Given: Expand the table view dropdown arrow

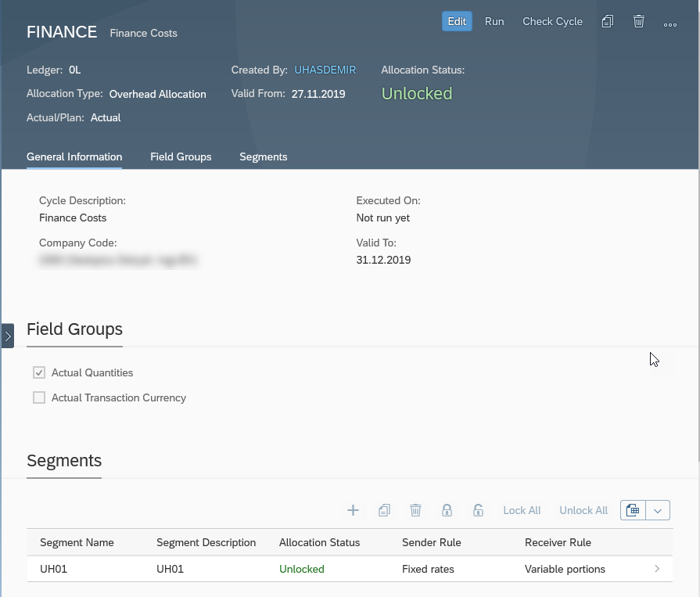Looking at the screenshot, I should point(658,510).
